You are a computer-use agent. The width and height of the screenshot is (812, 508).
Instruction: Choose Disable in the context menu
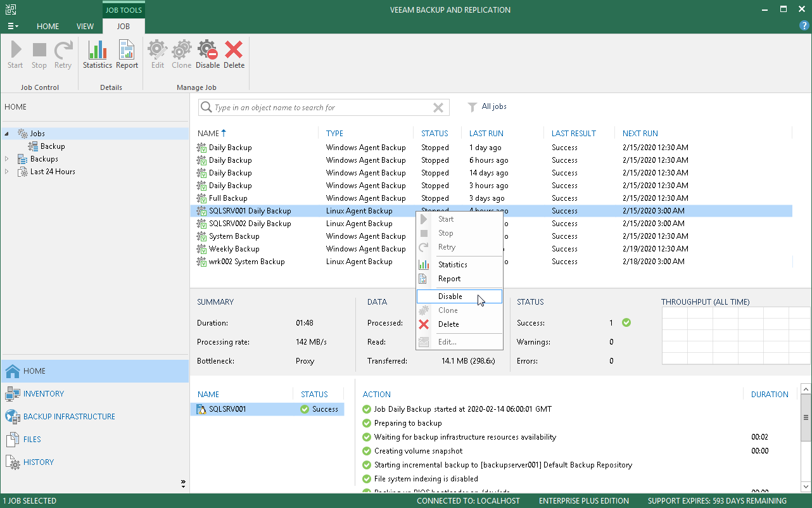[x=450, y=296]
